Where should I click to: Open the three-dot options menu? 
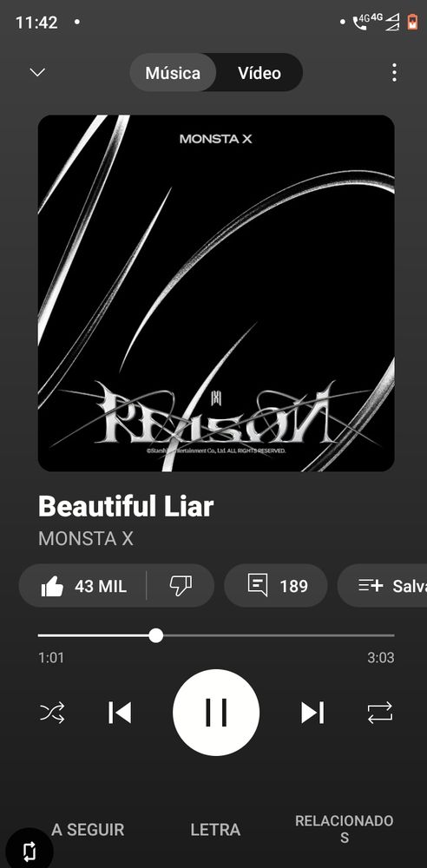click(394, 73)
